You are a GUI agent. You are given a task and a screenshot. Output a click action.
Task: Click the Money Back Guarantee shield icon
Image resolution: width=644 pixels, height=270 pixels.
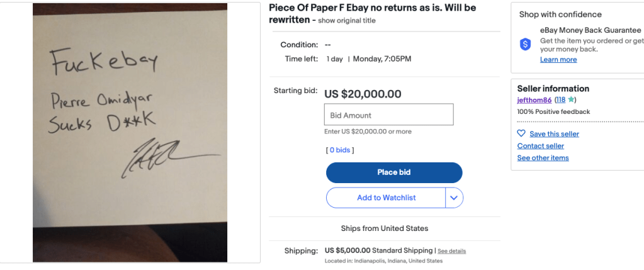click(x=525, y=44)
